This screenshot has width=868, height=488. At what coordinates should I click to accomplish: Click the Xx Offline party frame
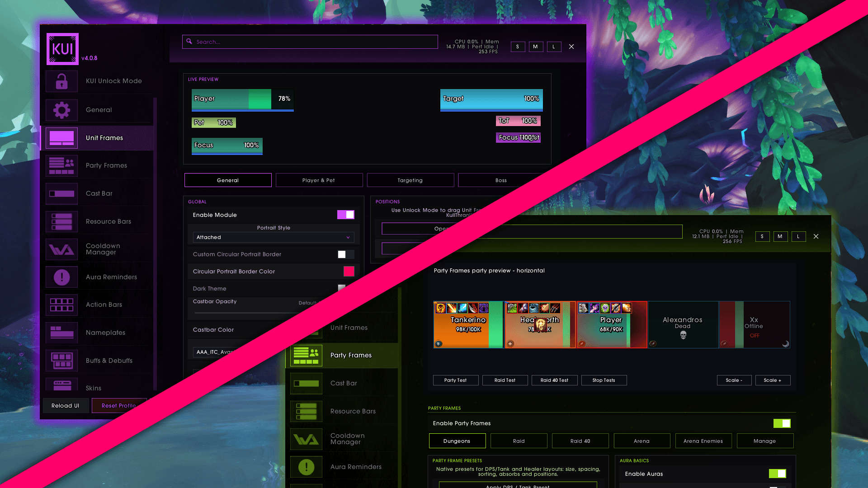(x=755, y=325)
